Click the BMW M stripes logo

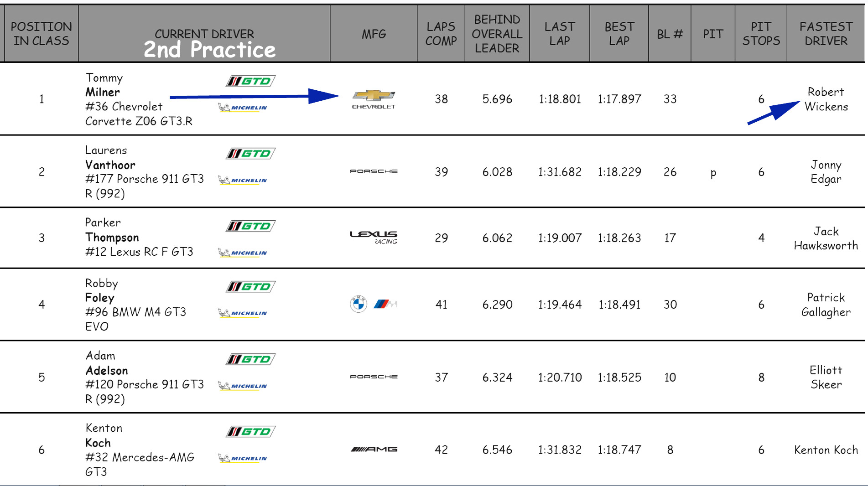(385, 304)
